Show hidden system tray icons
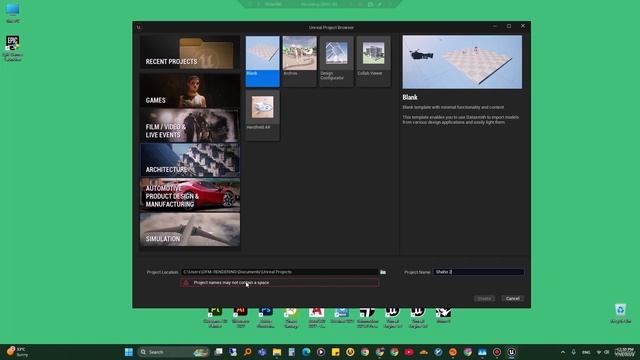The height and width of the screenshot is (360, 640). (563, 352)
